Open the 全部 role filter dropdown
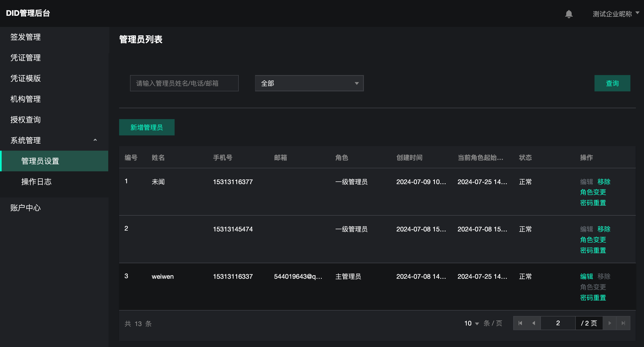644x347 pixels. click(x=309, y=83)
